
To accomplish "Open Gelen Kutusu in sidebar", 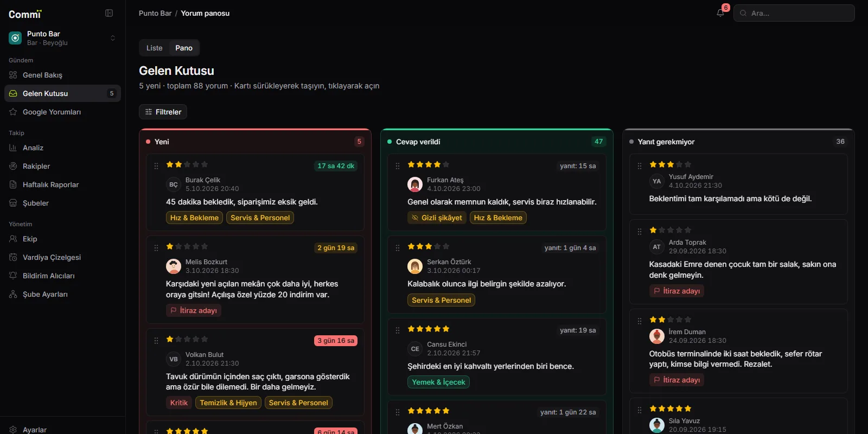I will [x=62, y=93].
